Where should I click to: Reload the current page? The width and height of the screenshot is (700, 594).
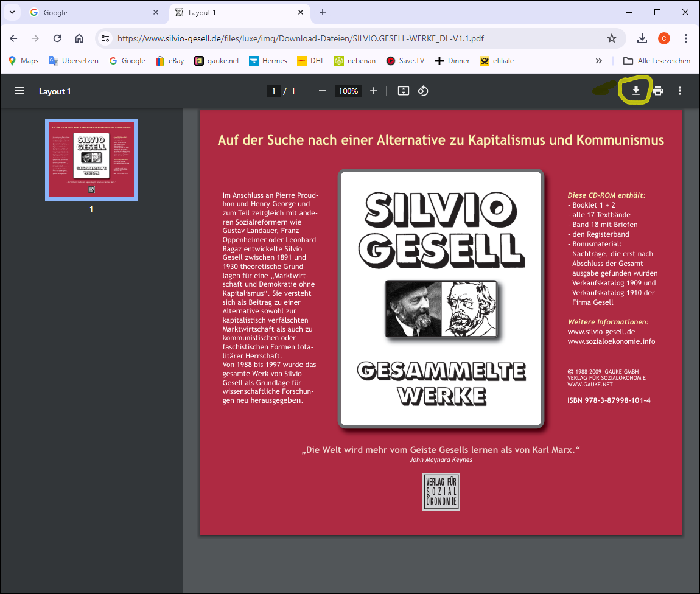[x=57, y=38]
